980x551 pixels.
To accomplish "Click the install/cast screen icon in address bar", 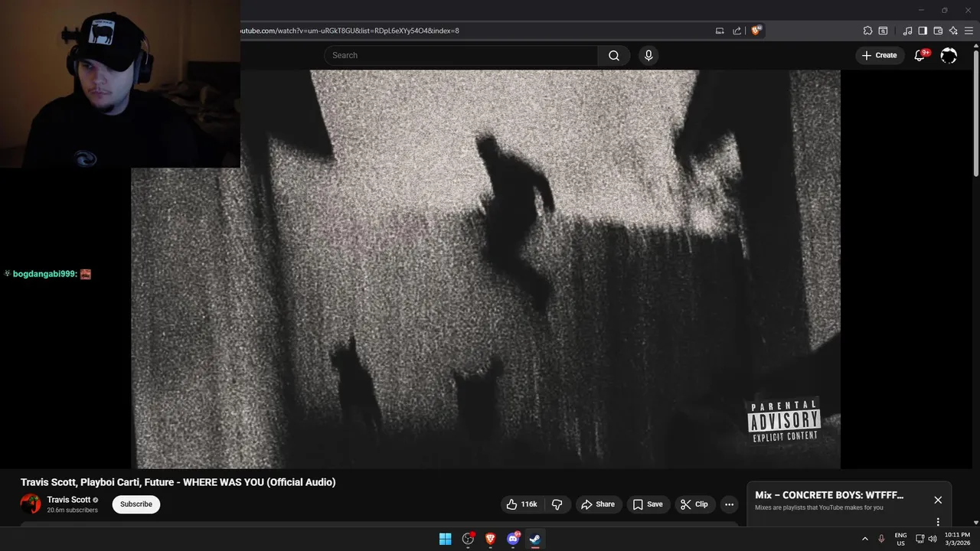I will [720, 31].
